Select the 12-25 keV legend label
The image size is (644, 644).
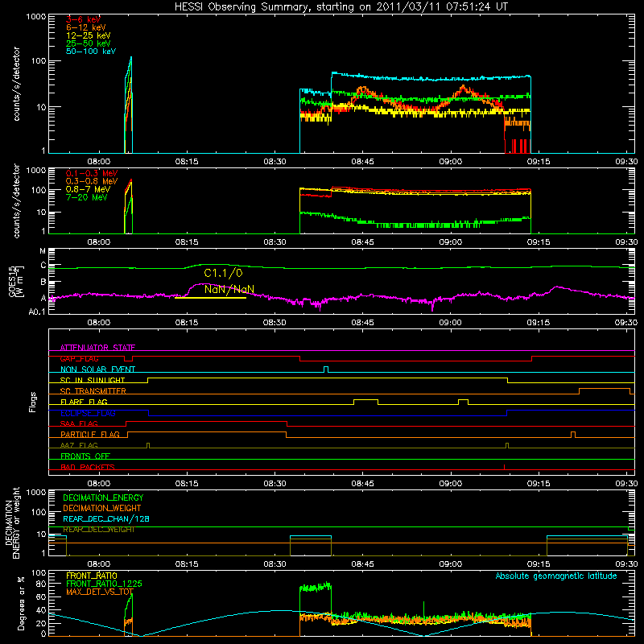point(89,35)
